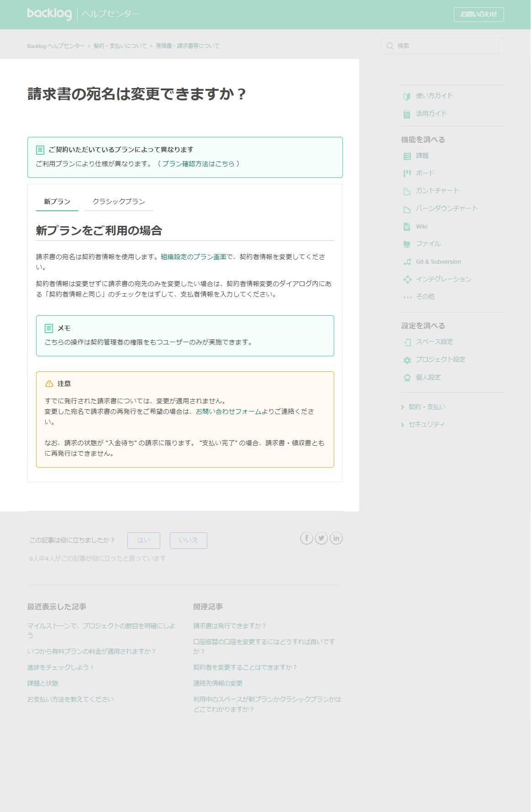
Task: Click the ガントチャート icon
Action: (x=407, y=191)
